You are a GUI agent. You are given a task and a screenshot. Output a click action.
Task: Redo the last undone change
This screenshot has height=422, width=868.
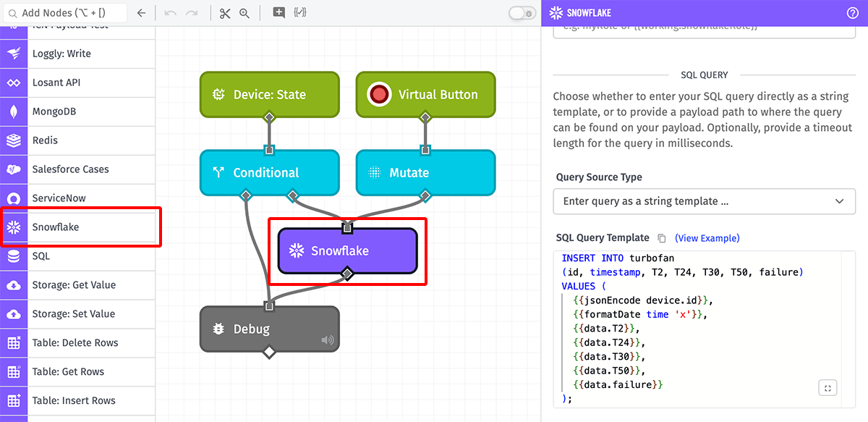pyautogui.click(x=192, y=13)
